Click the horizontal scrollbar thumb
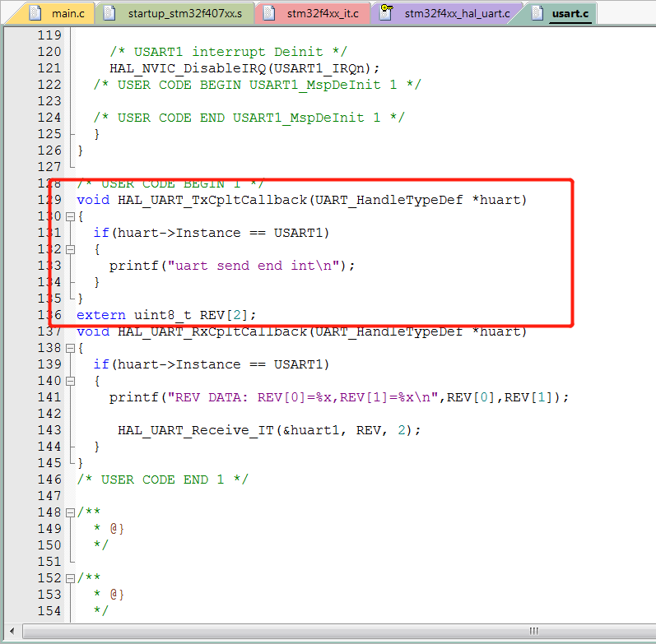 [340, 631]
